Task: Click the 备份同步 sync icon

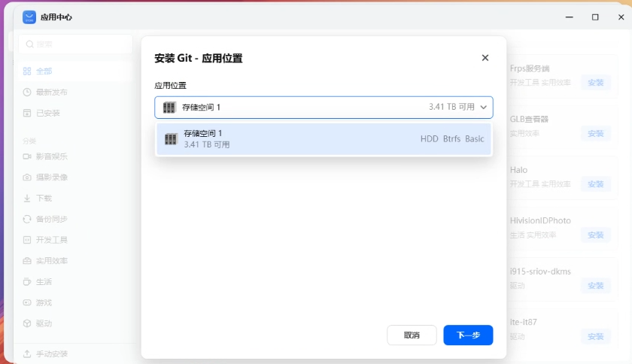Action: [x=27, y=220]
